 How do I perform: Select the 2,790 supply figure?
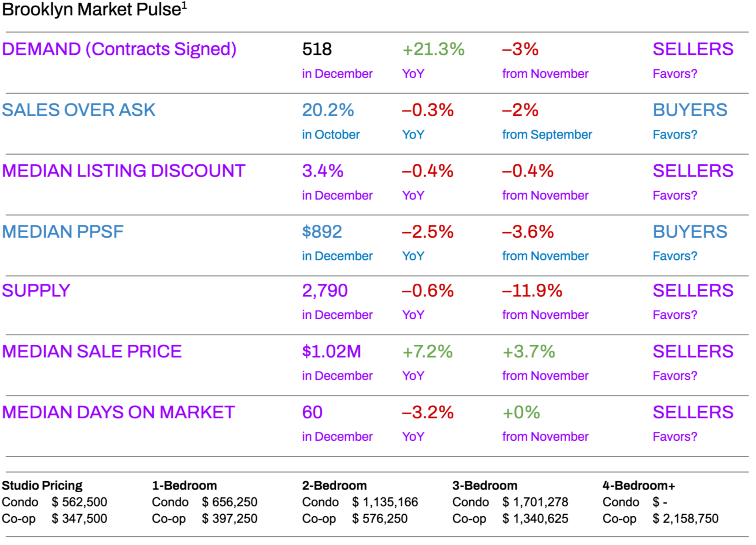[x=325, y=291]
